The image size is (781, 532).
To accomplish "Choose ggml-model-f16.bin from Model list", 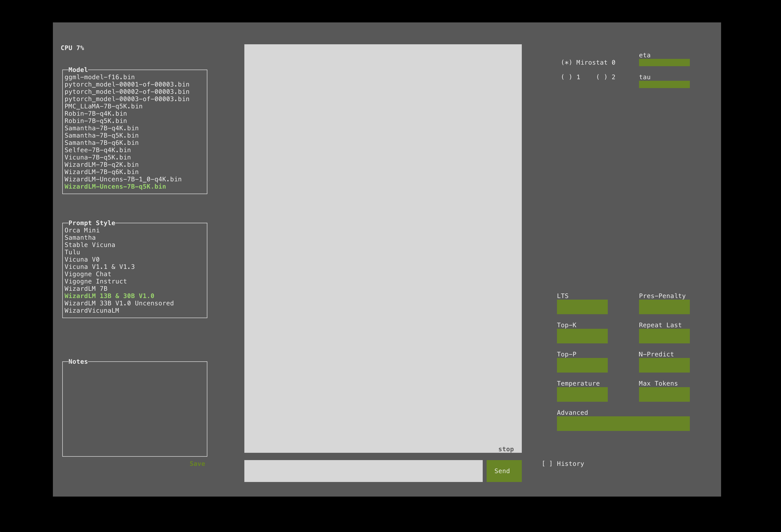I will [x=100, y=77].
